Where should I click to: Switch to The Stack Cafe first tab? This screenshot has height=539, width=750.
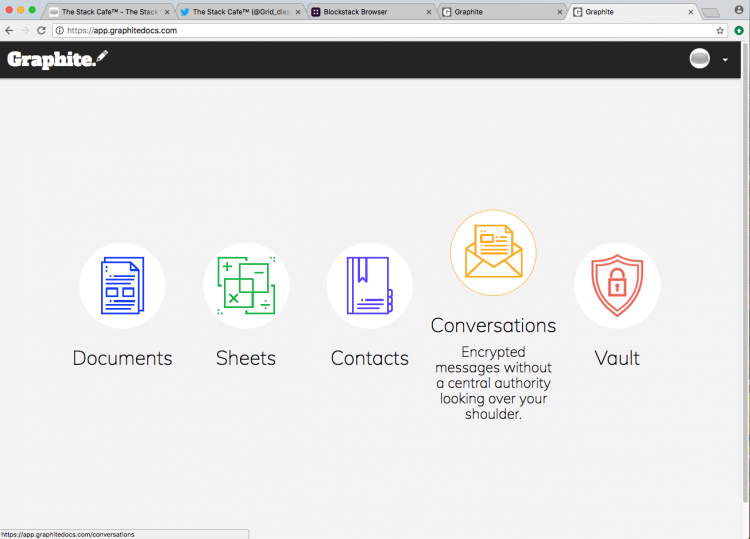pos(110,12)
